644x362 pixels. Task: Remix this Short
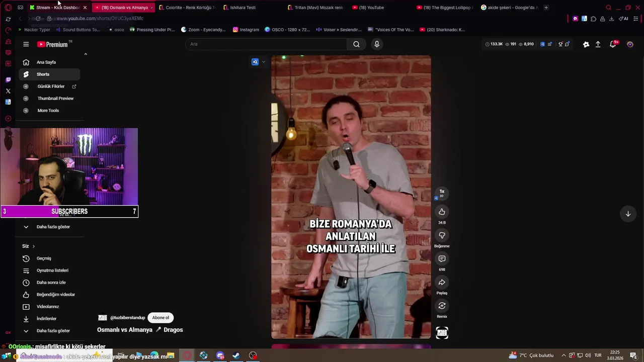coord(442,306)
